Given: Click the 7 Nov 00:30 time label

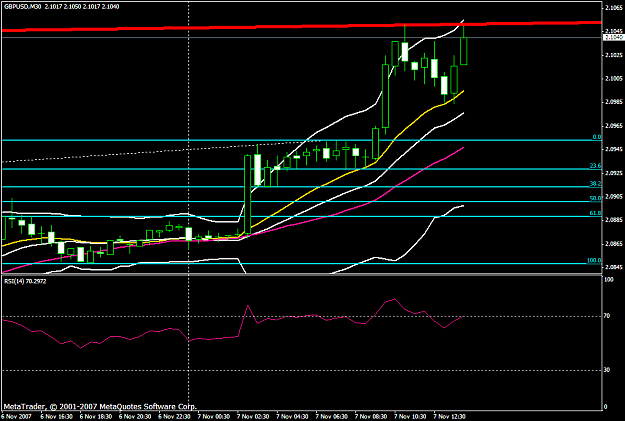Looking at the screenshot, I should pyautogui.click(x=214, y=417).
